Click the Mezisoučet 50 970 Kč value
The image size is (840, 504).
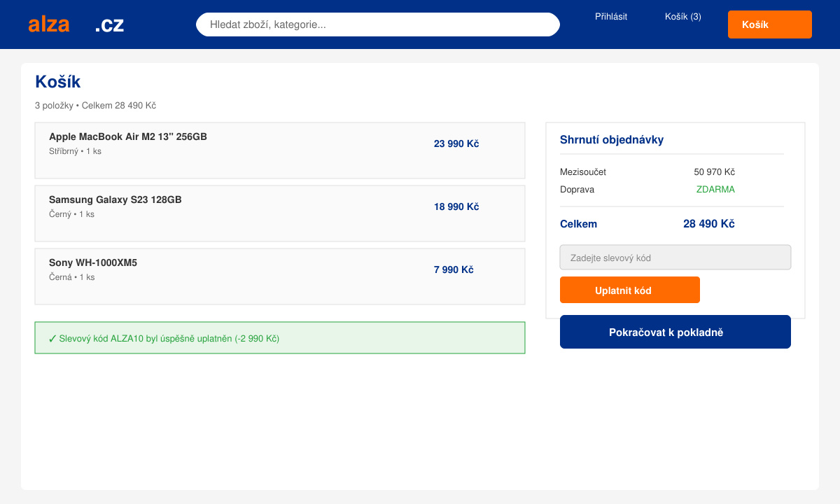(714, 171)
